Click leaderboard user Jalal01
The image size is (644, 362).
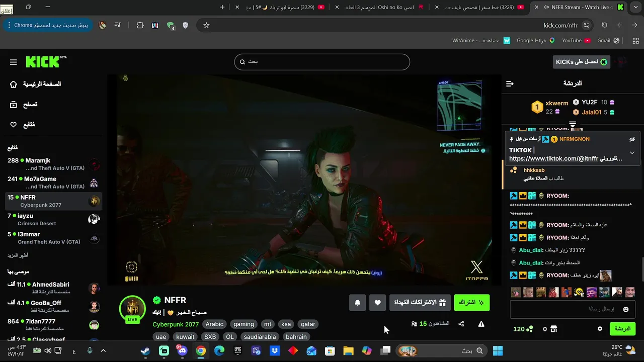coord(591,112)
